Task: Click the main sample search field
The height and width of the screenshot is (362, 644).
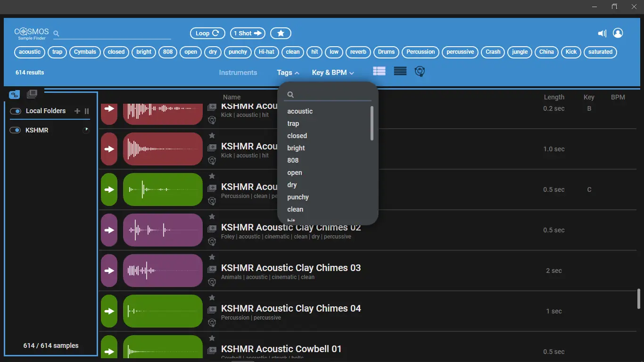Action: point(112,33)
